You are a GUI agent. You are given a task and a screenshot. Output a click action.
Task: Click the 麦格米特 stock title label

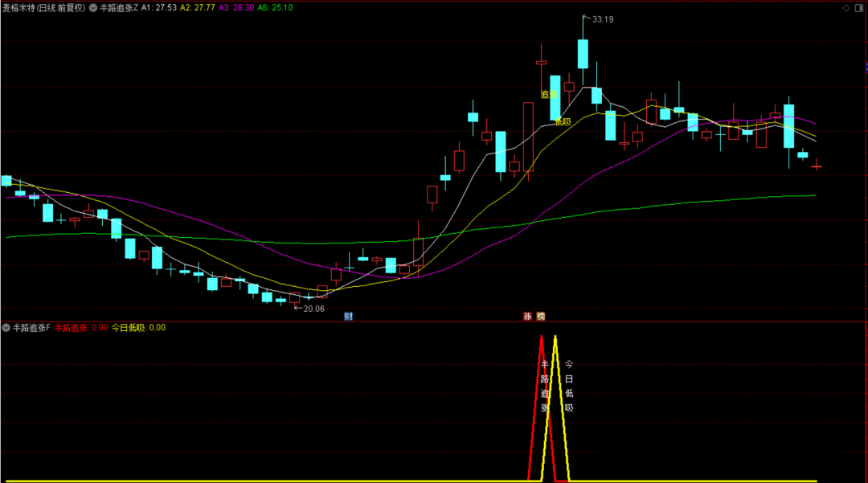click(x=43, y=7)
